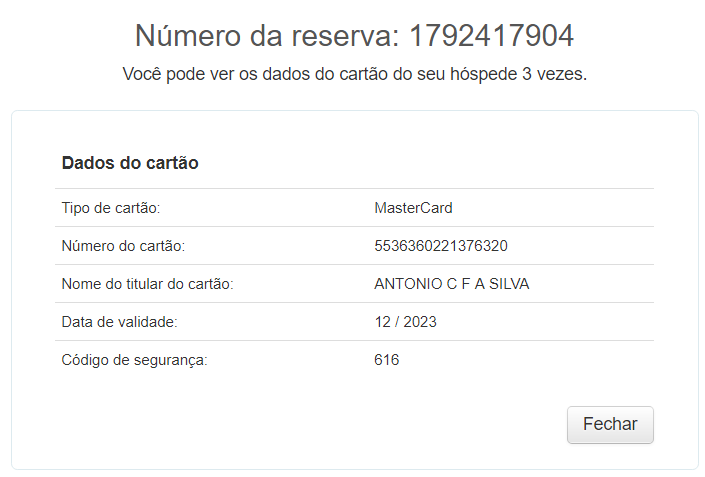Select the reservation number digits in the title
The width and height of the screenshot is (705, 477).
point(492,36)
